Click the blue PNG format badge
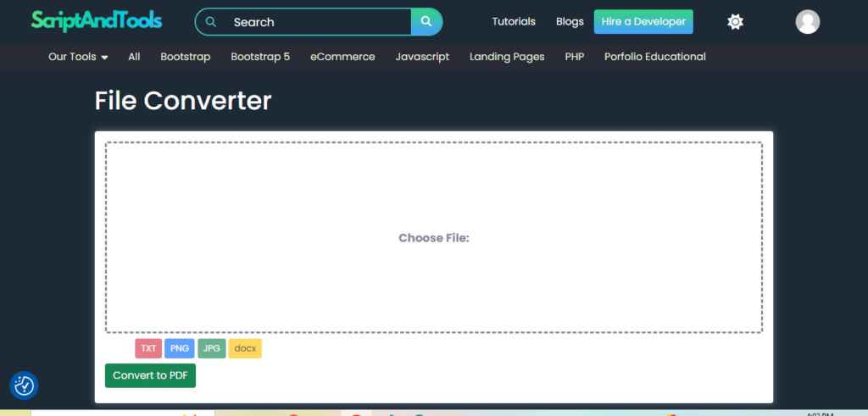The height and width of the screenshot is (416, 868). 180,348
